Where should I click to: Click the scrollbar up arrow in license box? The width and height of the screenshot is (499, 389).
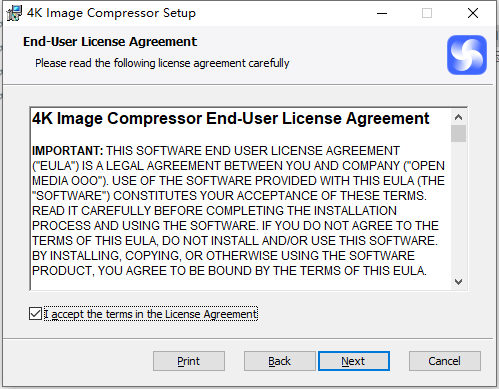(x=458, y=117)
